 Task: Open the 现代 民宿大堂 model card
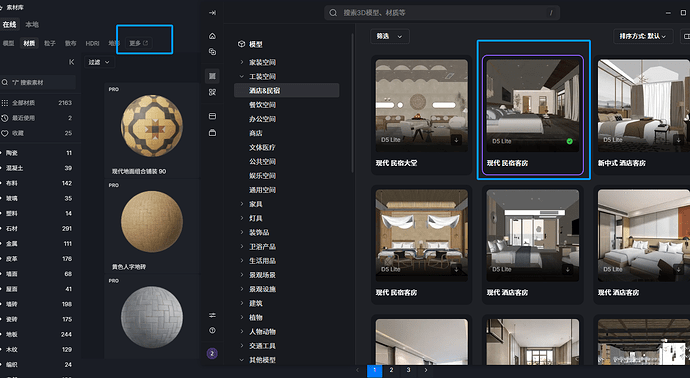422,115
